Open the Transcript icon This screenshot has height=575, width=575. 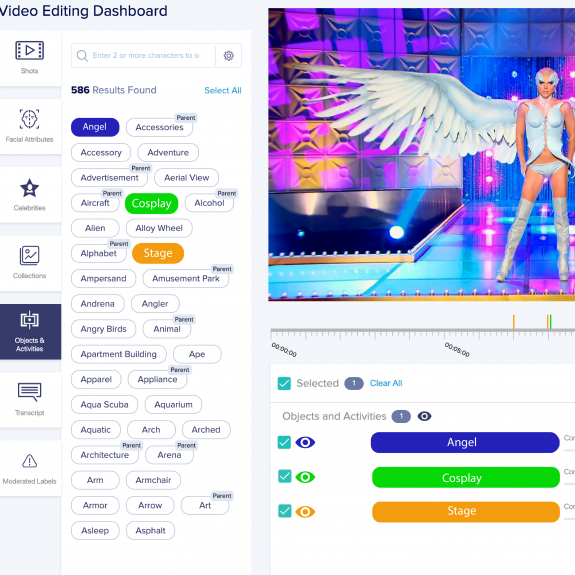coord(29,392)
